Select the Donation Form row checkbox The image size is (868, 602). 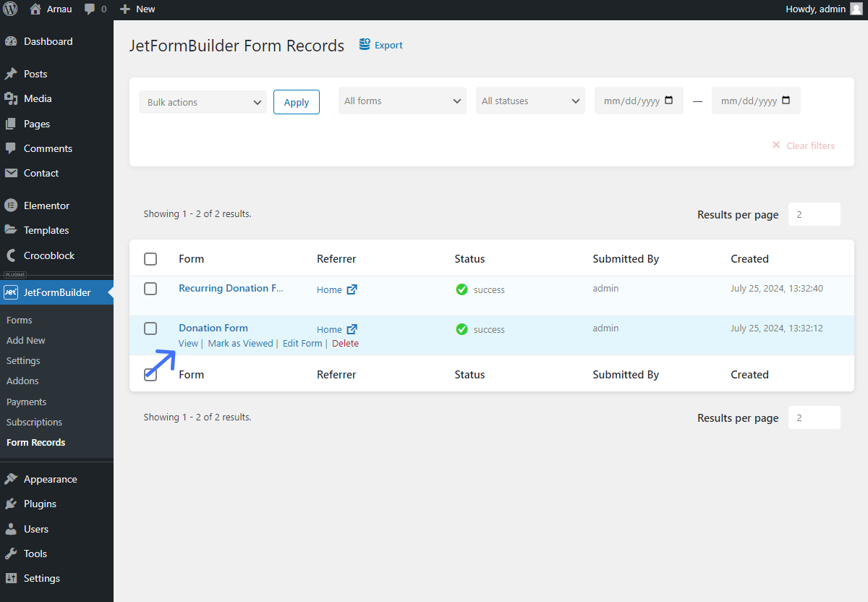[x=150, y=328]
